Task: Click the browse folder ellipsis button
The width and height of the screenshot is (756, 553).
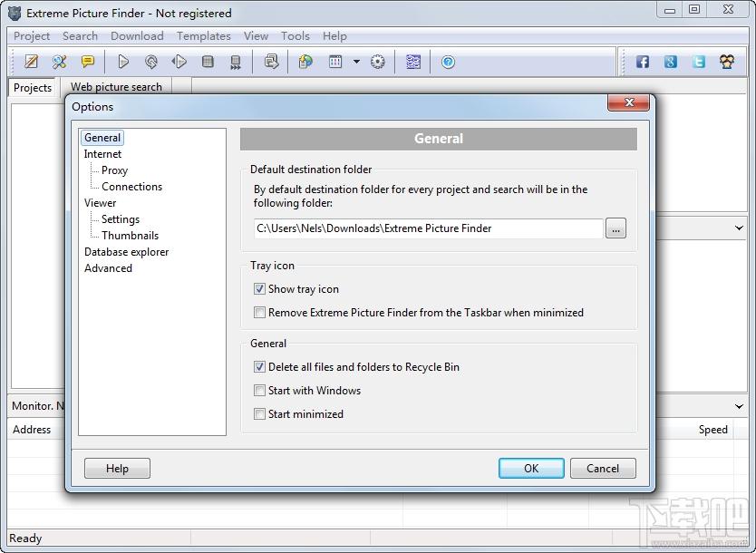Action: [615, 228]
